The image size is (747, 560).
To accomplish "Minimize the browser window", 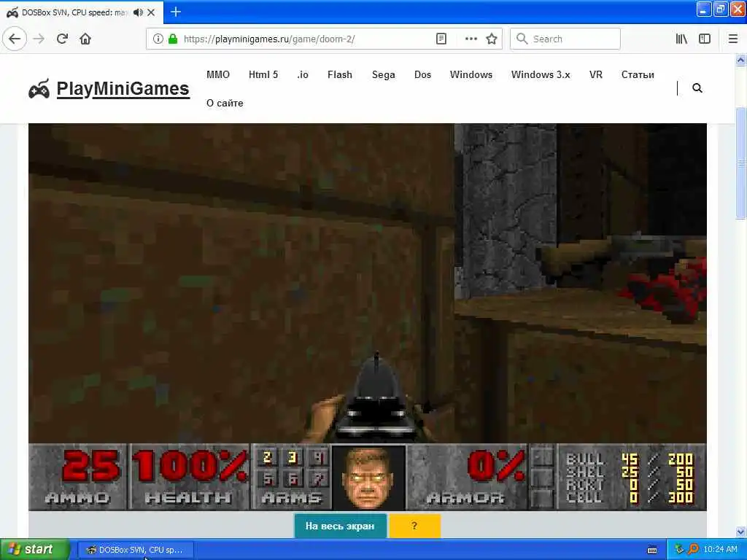I will point(704,9).
